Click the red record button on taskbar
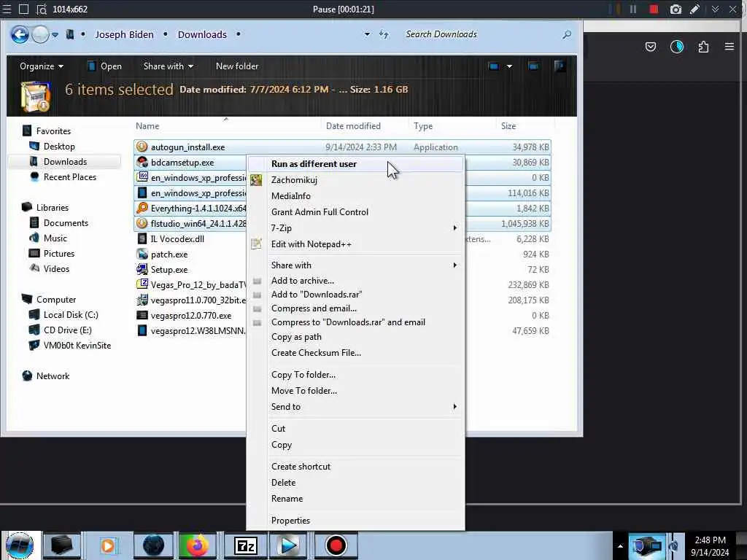 point(336,545)
